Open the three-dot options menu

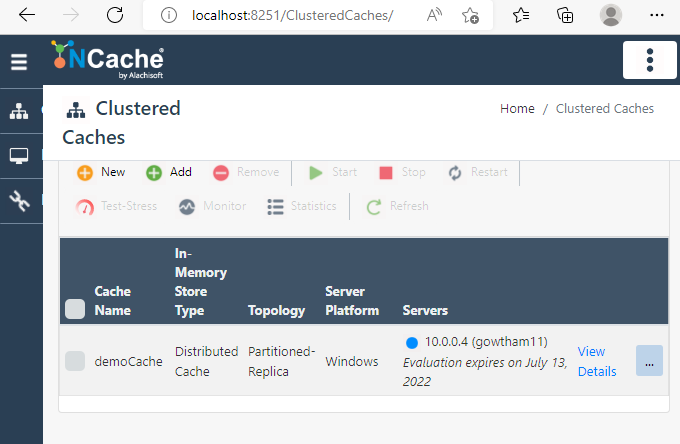tap(650, 60)
